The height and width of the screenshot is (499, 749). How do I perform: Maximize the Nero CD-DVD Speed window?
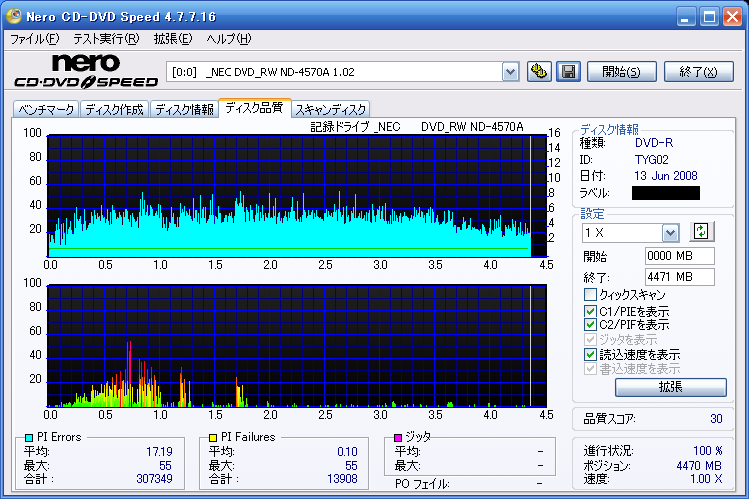(709, 17)
